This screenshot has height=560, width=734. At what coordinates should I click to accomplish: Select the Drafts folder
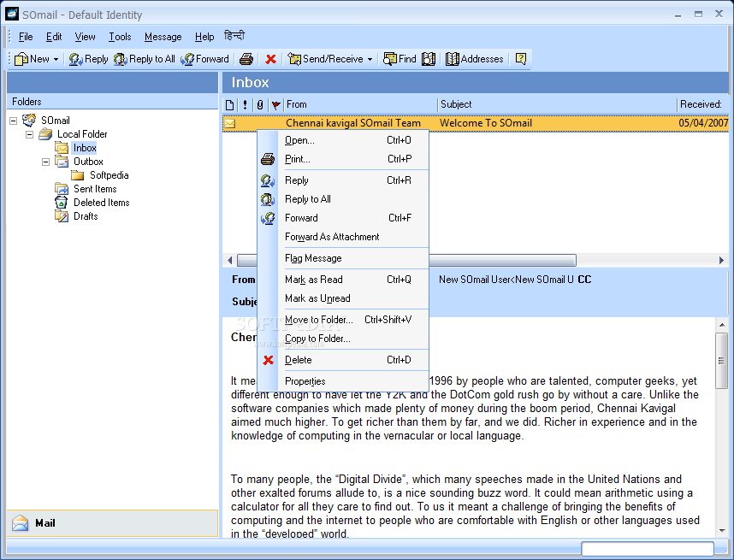(x=86, y=216)
